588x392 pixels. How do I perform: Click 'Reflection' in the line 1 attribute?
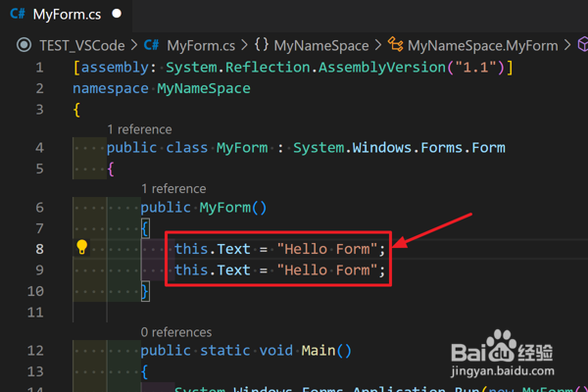coord(268,68)
